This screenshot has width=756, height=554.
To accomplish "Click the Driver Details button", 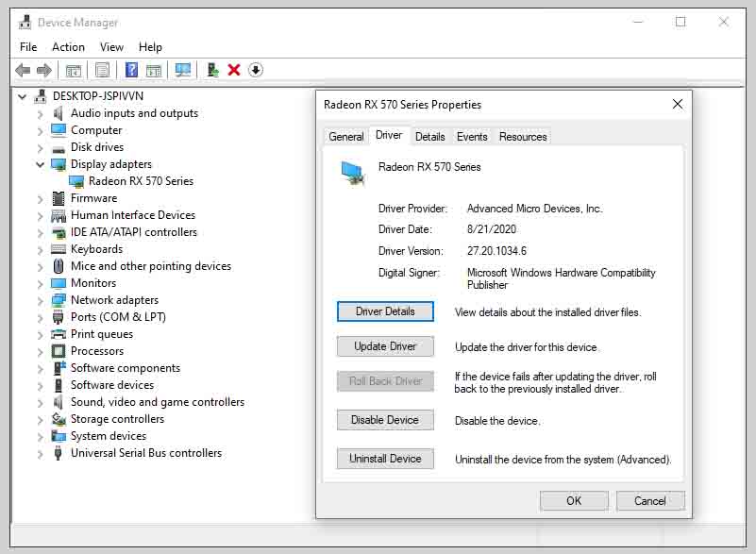I will (x=385, y=311).
